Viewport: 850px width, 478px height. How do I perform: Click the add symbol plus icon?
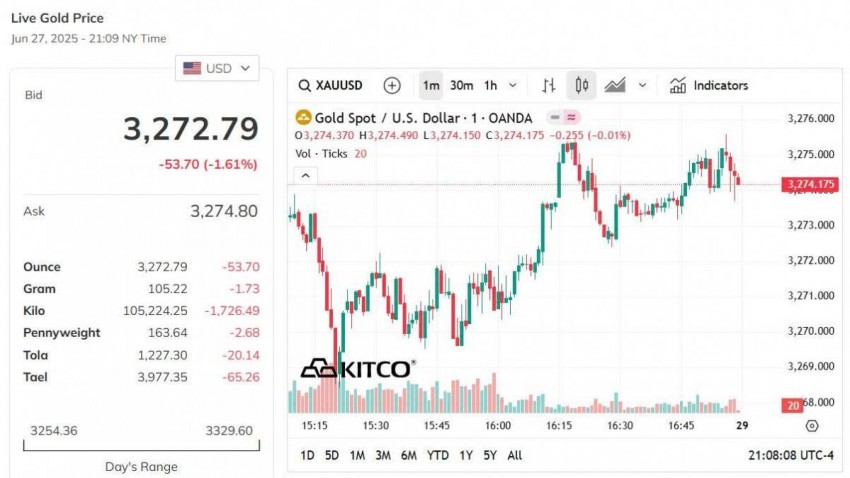tap(392, 86)
